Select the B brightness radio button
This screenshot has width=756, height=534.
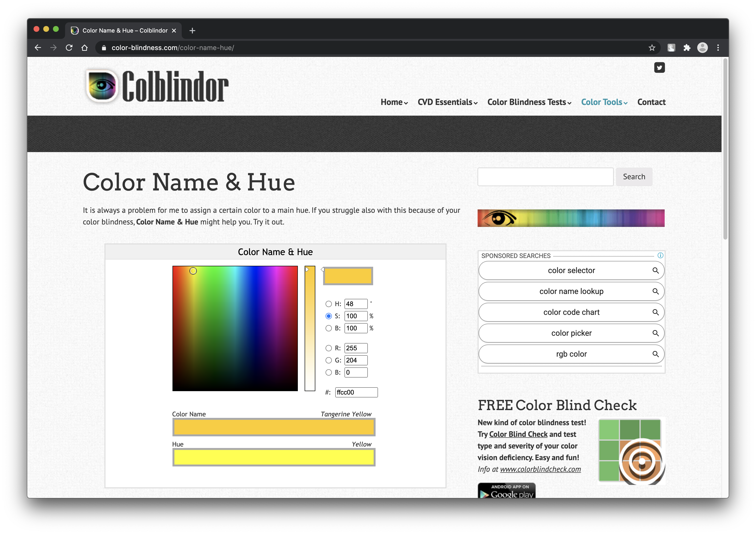328,328
